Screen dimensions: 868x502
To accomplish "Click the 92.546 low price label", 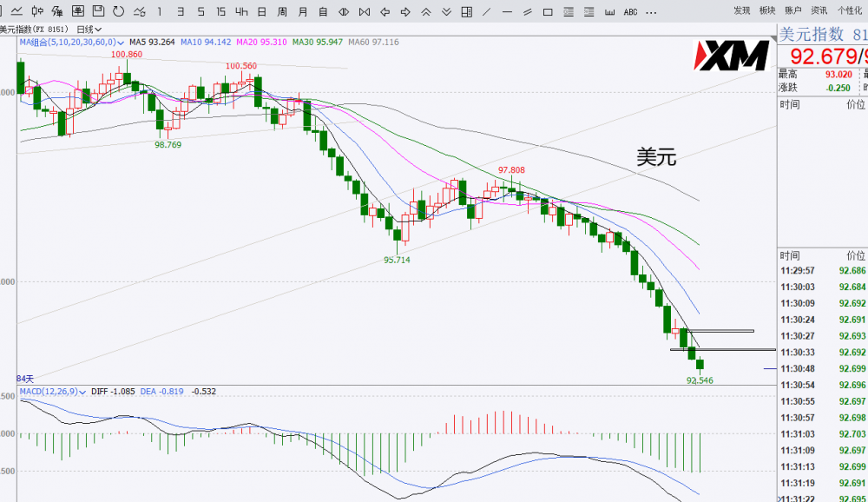I will tap(700, 380).
